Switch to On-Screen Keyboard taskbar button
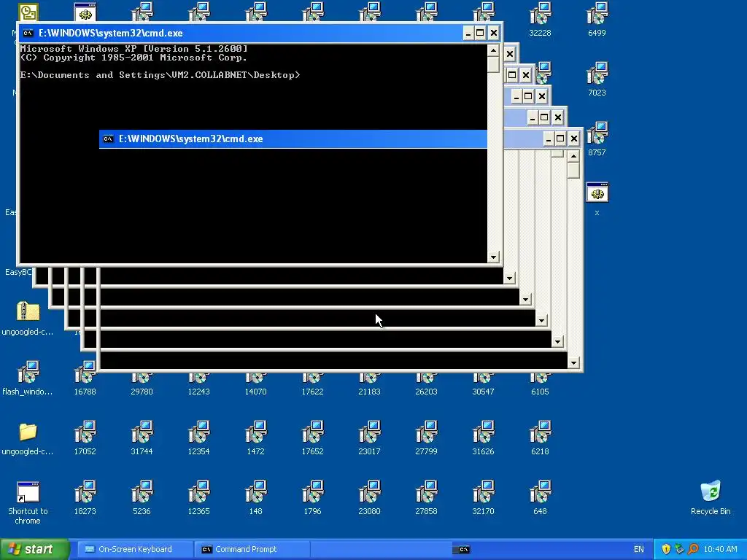The width and height of the screenshot is (747, 560). pyautogui.click(x=135, y=549)
